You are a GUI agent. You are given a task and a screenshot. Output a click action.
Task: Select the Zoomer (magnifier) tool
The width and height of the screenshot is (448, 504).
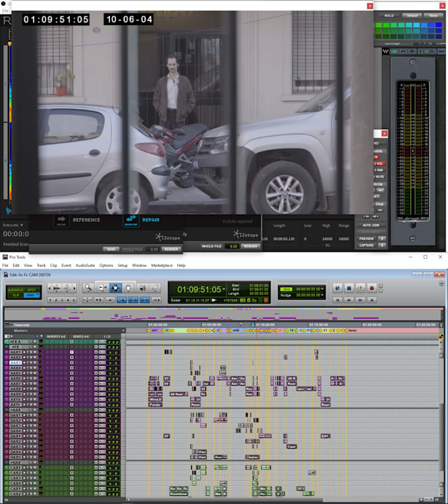pos(88,288)
